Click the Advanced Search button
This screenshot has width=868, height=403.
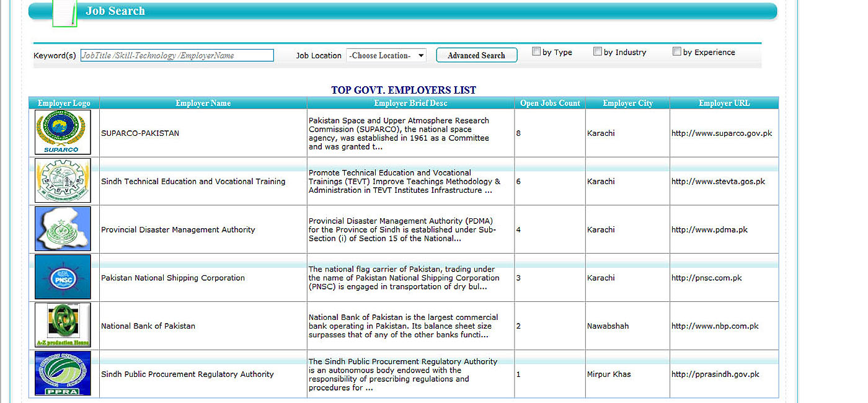coord(476,55)
